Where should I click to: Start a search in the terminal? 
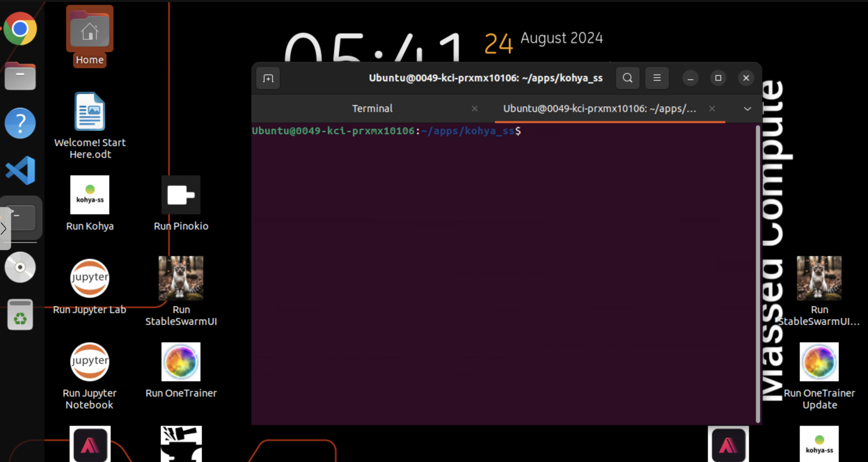click(x=627, y=78)
